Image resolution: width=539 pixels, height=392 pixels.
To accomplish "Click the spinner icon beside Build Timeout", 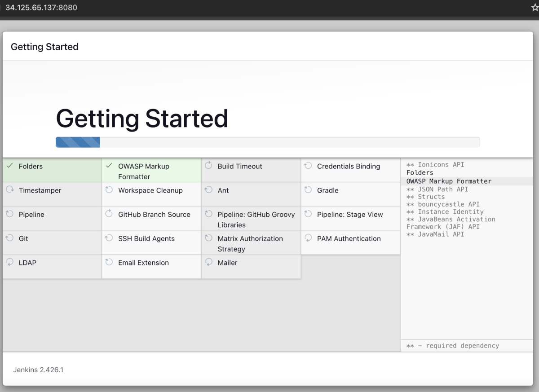I will pos(208,166).
